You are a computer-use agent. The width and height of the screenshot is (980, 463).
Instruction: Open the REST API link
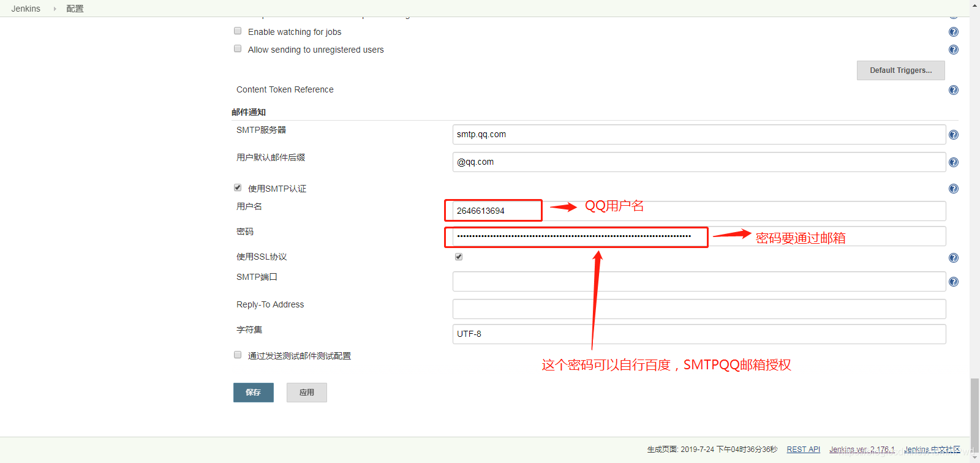point(803,450)
